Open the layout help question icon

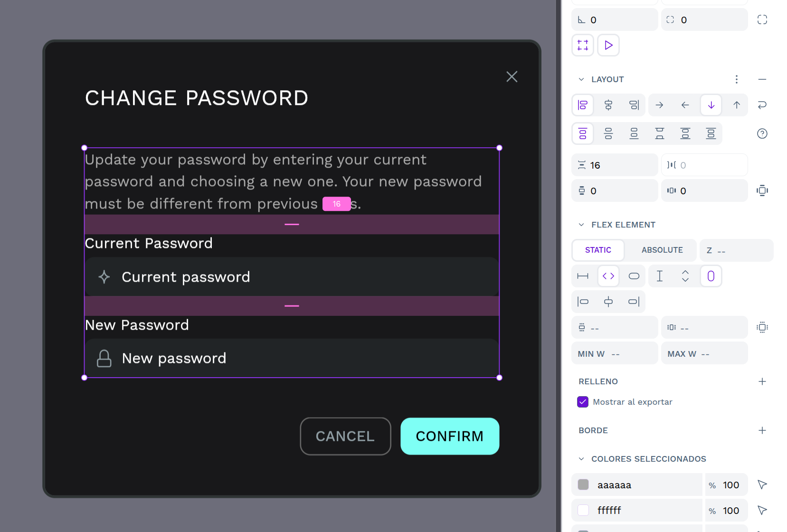click(x=762, y=133)
